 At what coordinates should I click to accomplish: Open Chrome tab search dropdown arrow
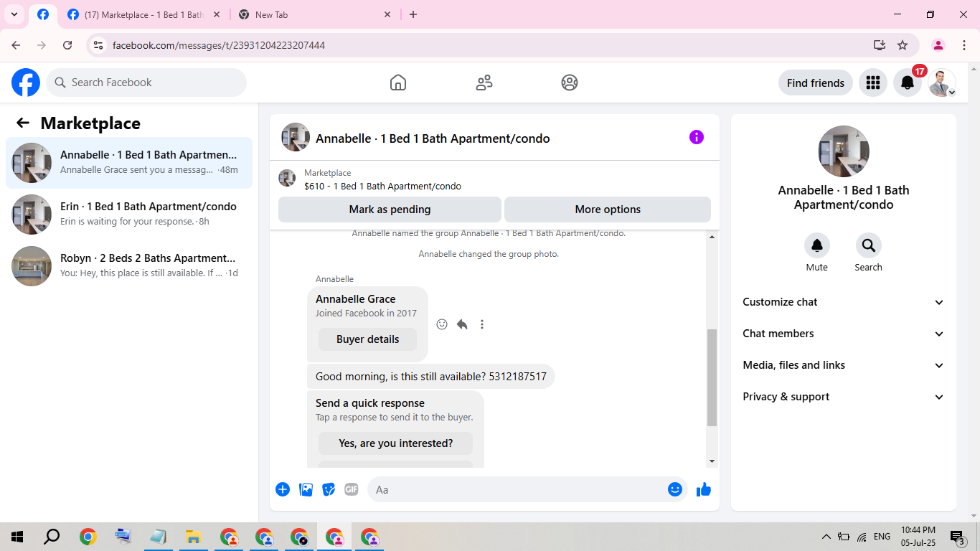[x=14, y=14]
